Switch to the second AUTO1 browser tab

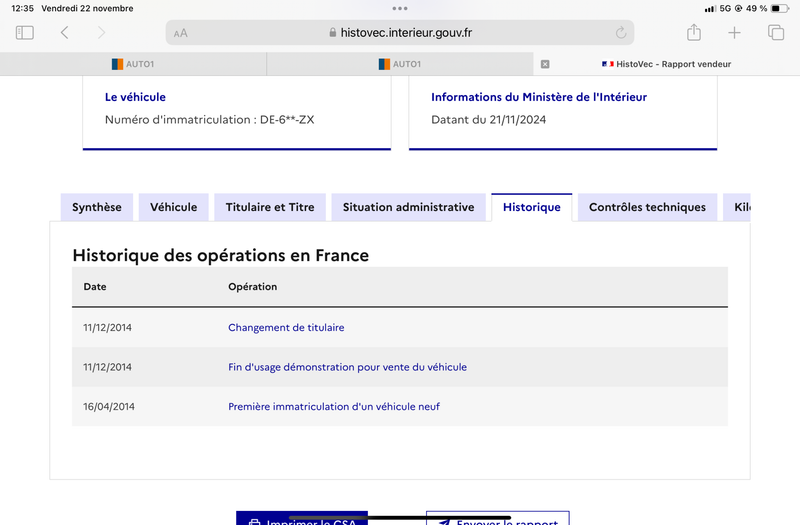tap(400, 64)
